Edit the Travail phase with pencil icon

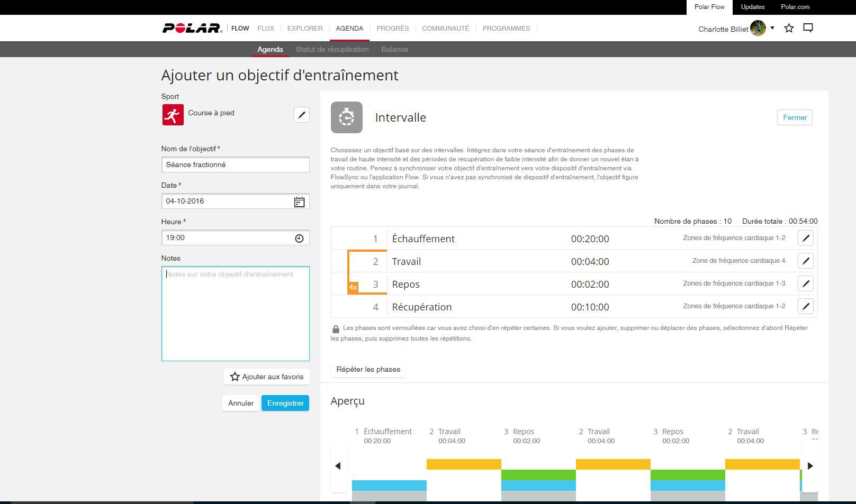805,261
